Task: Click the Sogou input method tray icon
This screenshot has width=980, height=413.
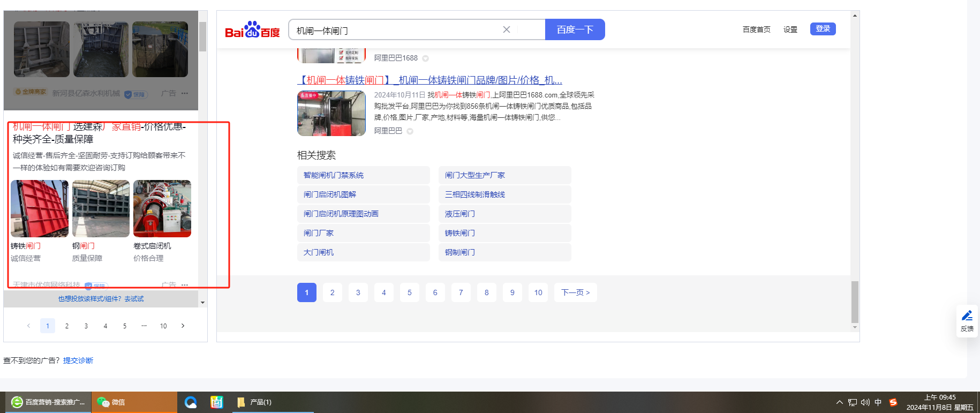Action: [893, 402]
